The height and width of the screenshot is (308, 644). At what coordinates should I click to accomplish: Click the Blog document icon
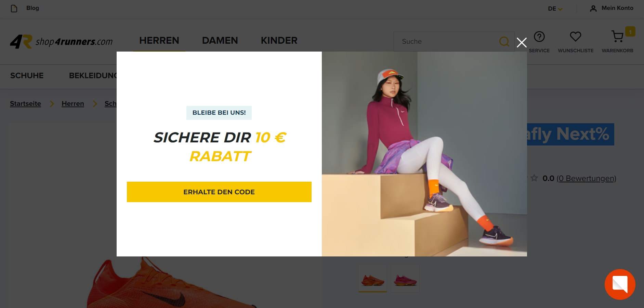tap(14, 8)
